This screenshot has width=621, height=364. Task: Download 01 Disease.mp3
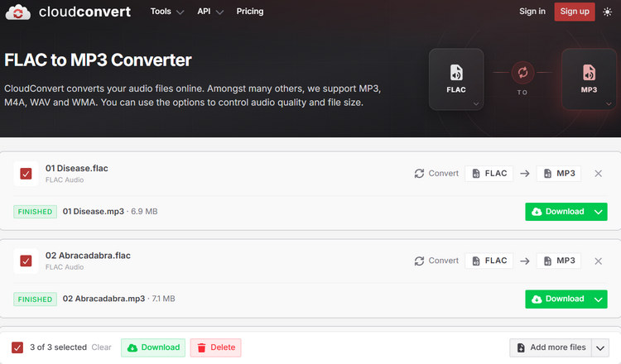(x=557, y=212)
